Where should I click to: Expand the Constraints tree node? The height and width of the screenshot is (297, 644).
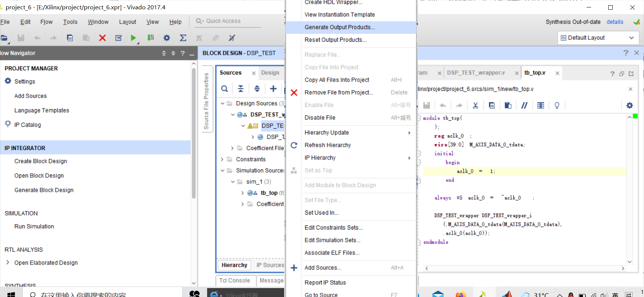coord(222,159)
